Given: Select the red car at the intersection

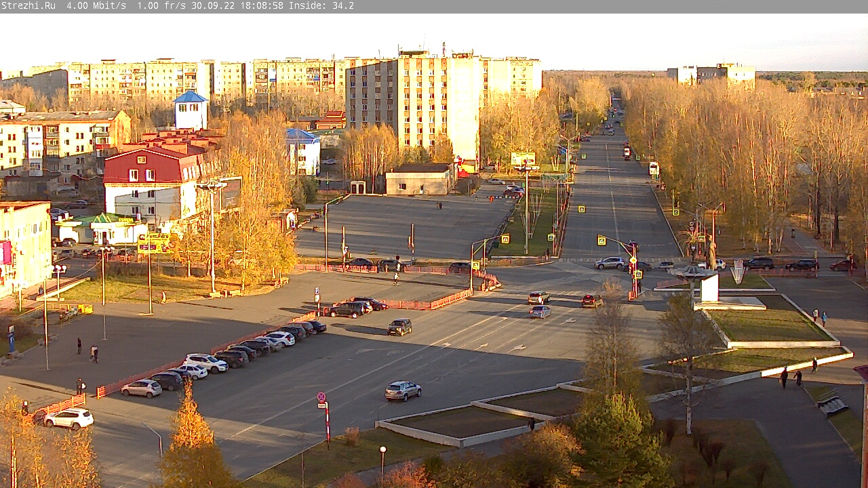Looking at the screenshot, I should pyautogui.click(x=591, y=300).
